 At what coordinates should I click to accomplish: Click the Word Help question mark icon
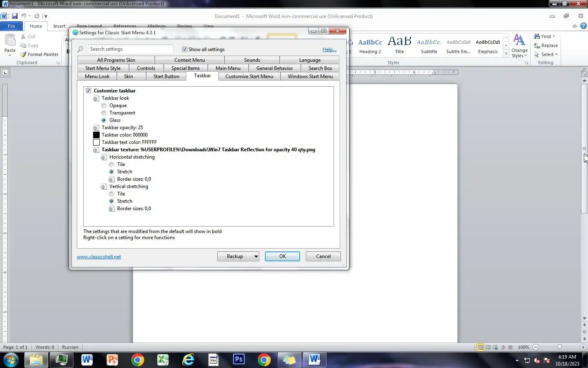point(584,26)
